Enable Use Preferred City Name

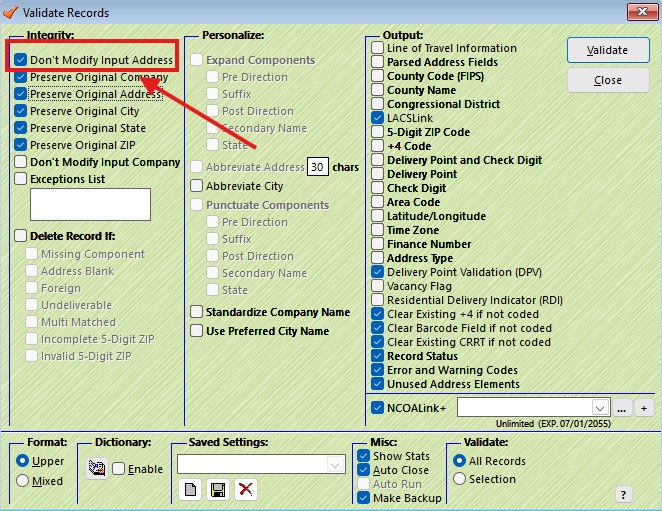(196, 331)
